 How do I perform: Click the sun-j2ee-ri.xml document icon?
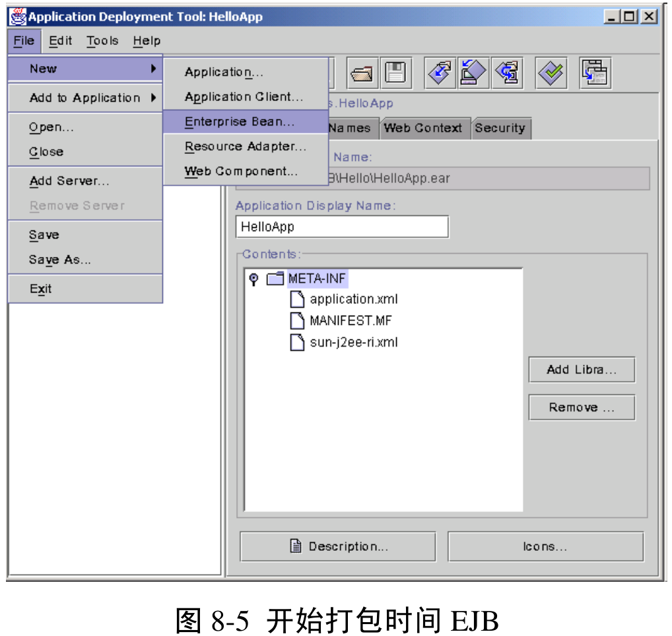(x=297, y=343)
